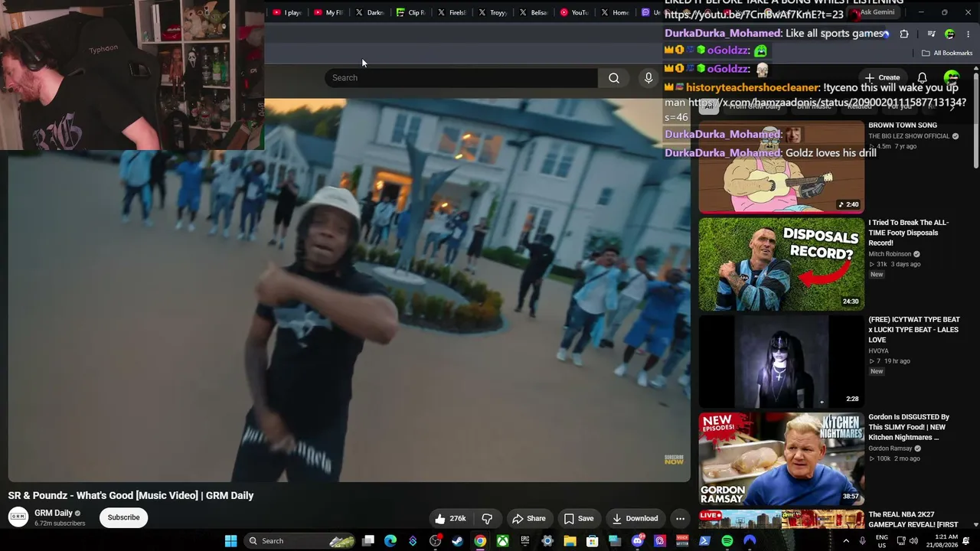Dislike the video with the thumbs-down button
The image size is (980, 551).
(487, 518)
